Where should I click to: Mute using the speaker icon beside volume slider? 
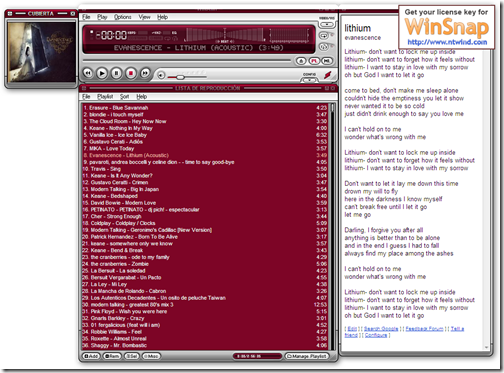[x=161, y=76]
